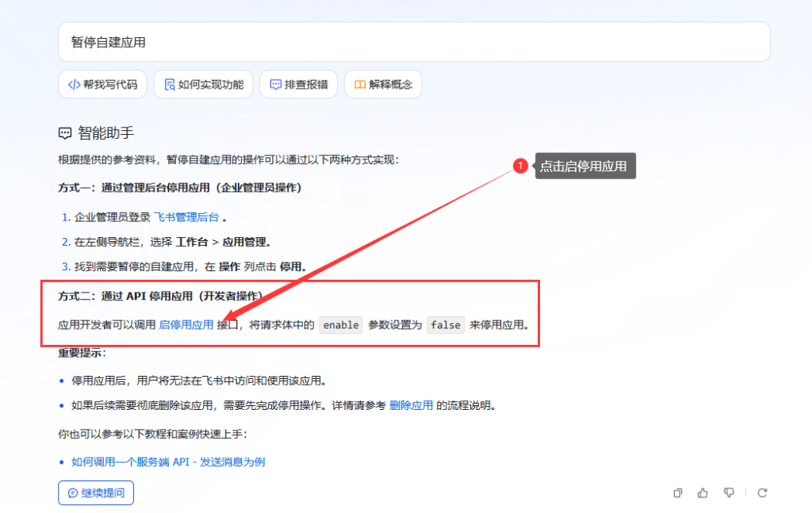
Task: Open 如何调用一个服务端 API tutorial link
Action: 168,461
